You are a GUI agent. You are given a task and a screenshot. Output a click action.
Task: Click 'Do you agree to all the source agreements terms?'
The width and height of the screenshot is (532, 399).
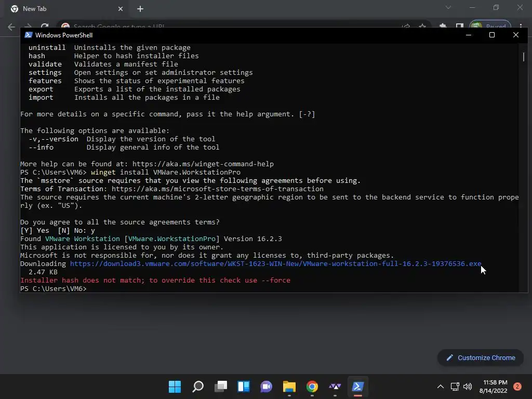(120, 222)
